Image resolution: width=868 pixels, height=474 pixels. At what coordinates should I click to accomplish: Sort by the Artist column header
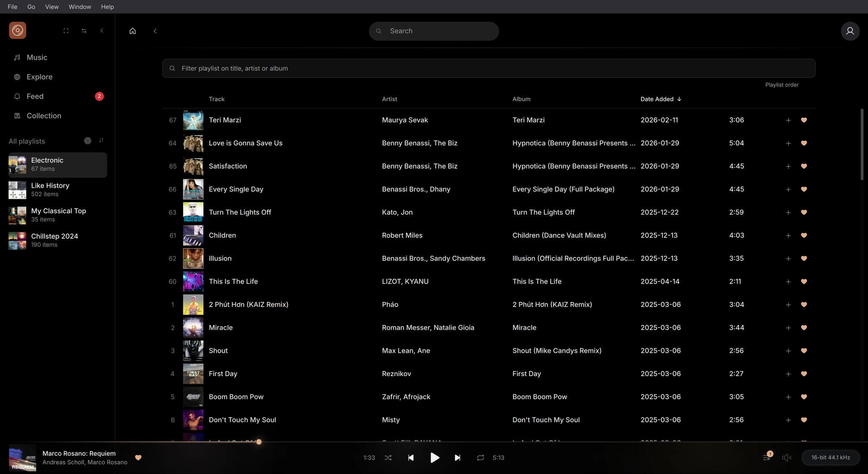pos(389,99)
